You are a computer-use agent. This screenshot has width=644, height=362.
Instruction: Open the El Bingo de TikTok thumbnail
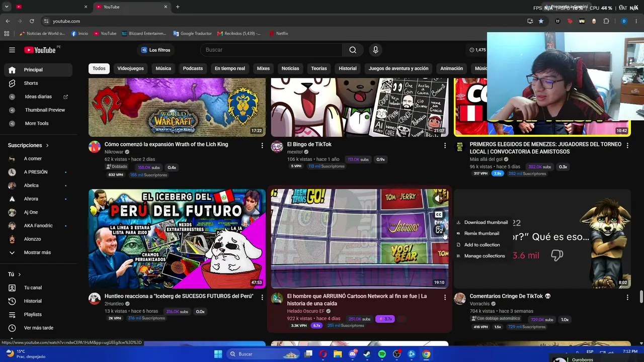pos(359,107)
